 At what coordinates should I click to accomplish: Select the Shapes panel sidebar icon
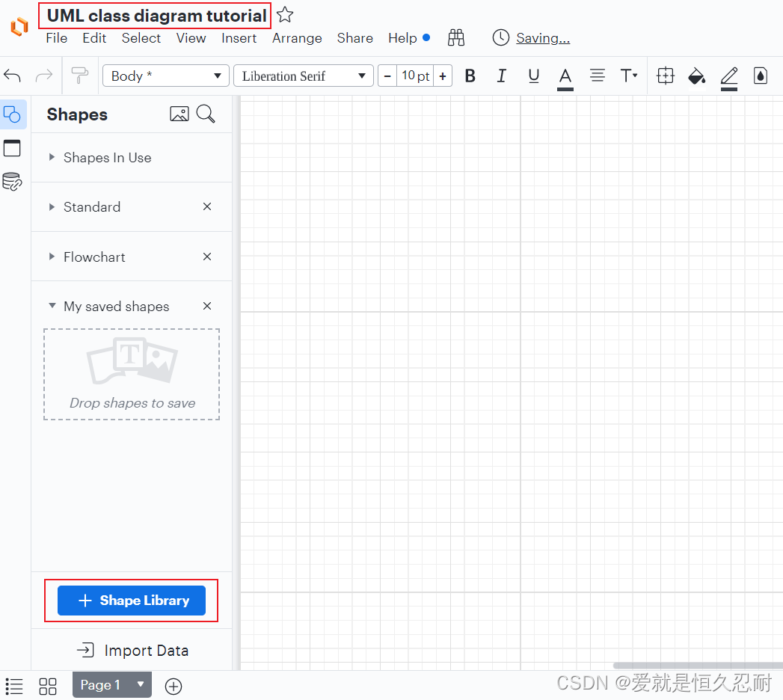[13, 115]
